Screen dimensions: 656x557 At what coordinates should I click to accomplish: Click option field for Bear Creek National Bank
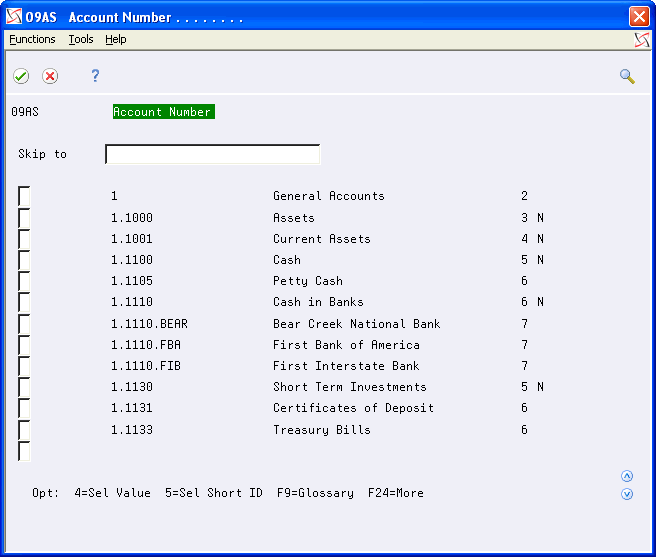(x=24, y=324)
